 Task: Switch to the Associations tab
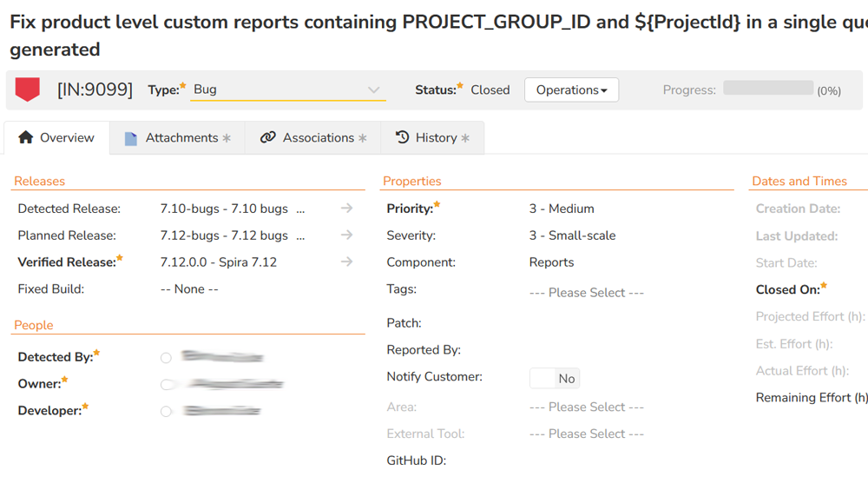tap(313, 138)
